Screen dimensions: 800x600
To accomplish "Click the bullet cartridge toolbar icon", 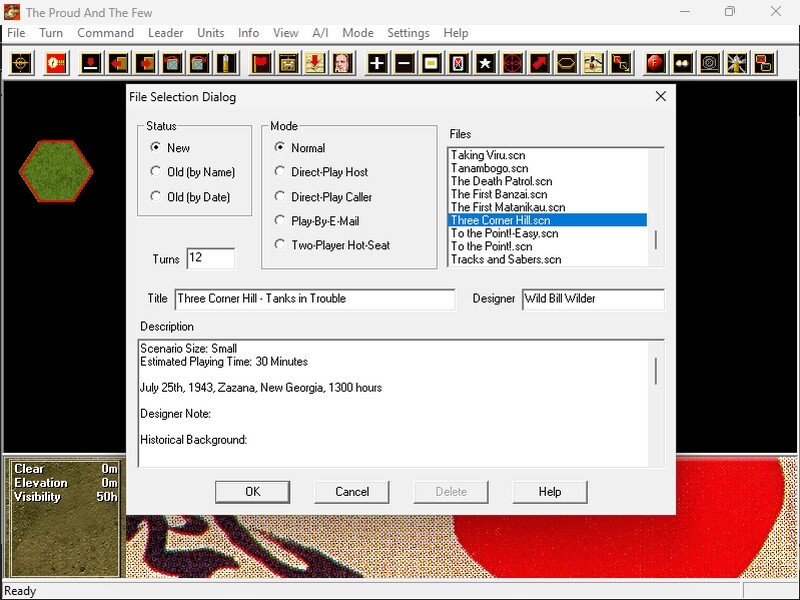I will tap(227, 63).
